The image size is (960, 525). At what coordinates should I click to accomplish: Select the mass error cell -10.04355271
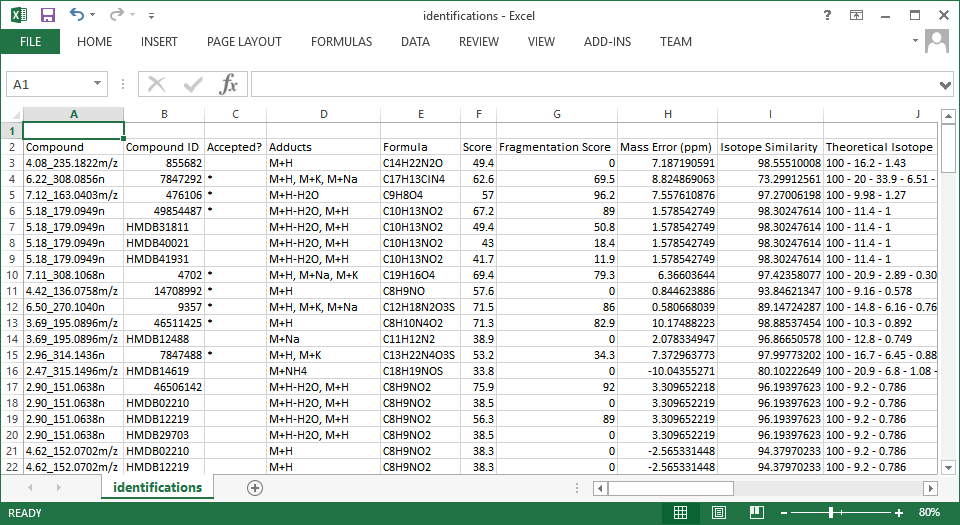click(x=667, y=371)
